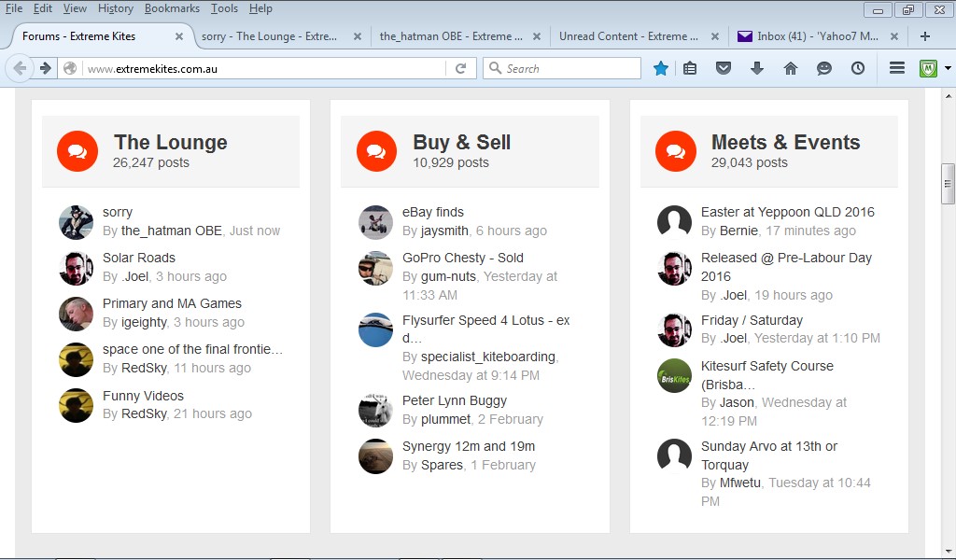Open the eBay finds topic
This screenshot has height=560, width=956.
tap(432, 212)
